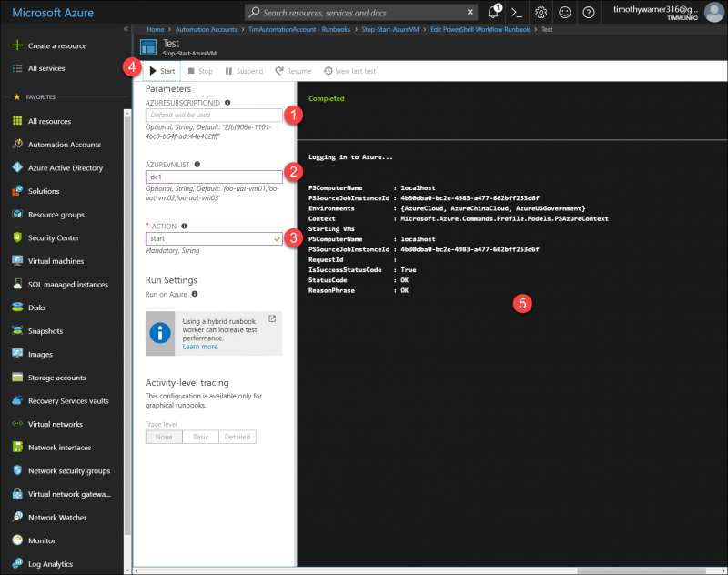Click the Monitor gauge icon
The image size is (728, 575).
[17, 540]
